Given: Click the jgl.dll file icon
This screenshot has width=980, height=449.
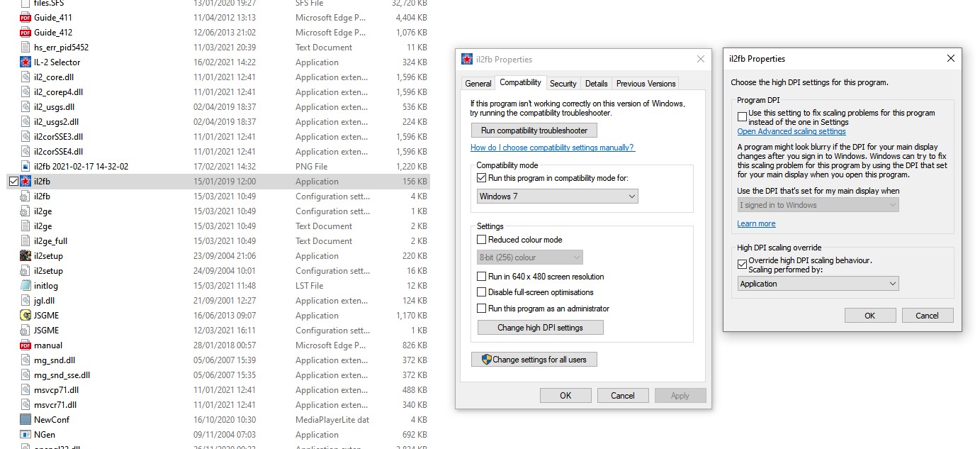Looking at the screenshot, I should 26,300.
